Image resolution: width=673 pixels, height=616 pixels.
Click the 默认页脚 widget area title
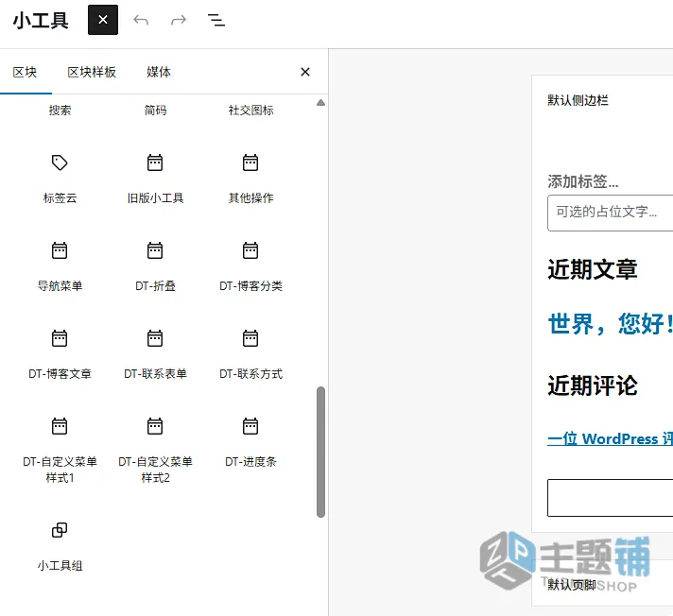click(572, 584)
